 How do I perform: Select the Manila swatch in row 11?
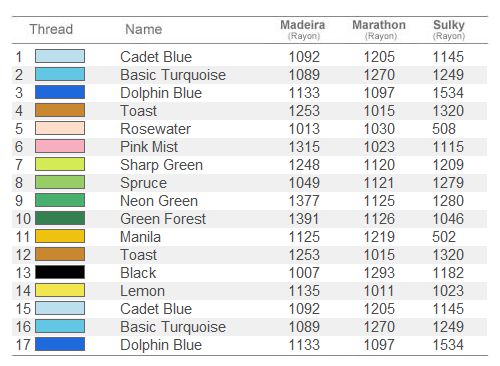(x=60, y=236)
